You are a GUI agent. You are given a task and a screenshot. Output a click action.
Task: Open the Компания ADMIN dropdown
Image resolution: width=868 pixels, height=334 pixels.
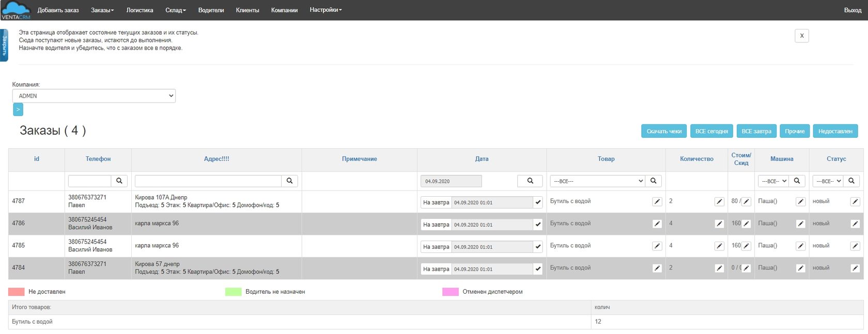click(94, 96)
